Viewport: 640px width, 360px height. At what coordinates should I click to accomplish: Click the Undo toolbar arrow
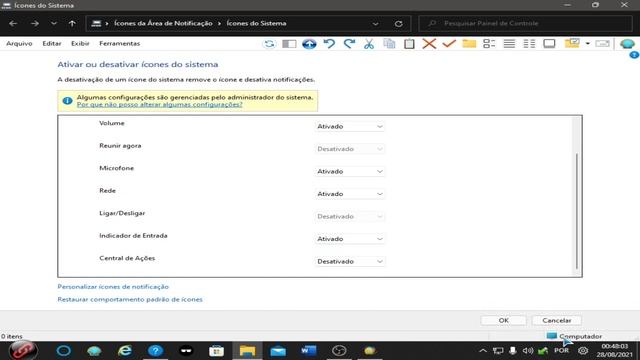(x=329, y=44)
